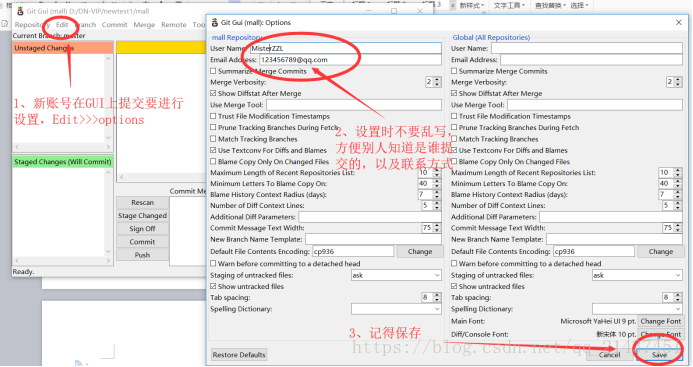Viewport: 693px width, 367px height.
Task: Click Change Font for Main Font
Action: (661, 321)
